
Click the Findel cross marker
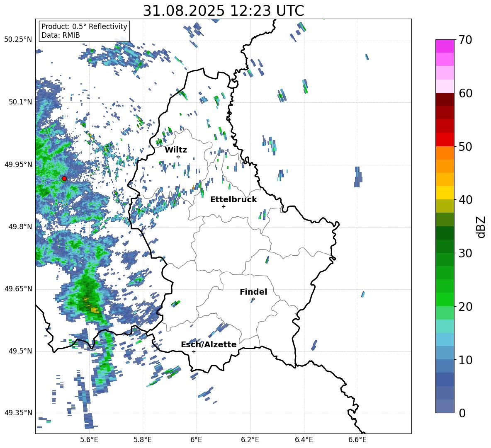coord(253,299)
